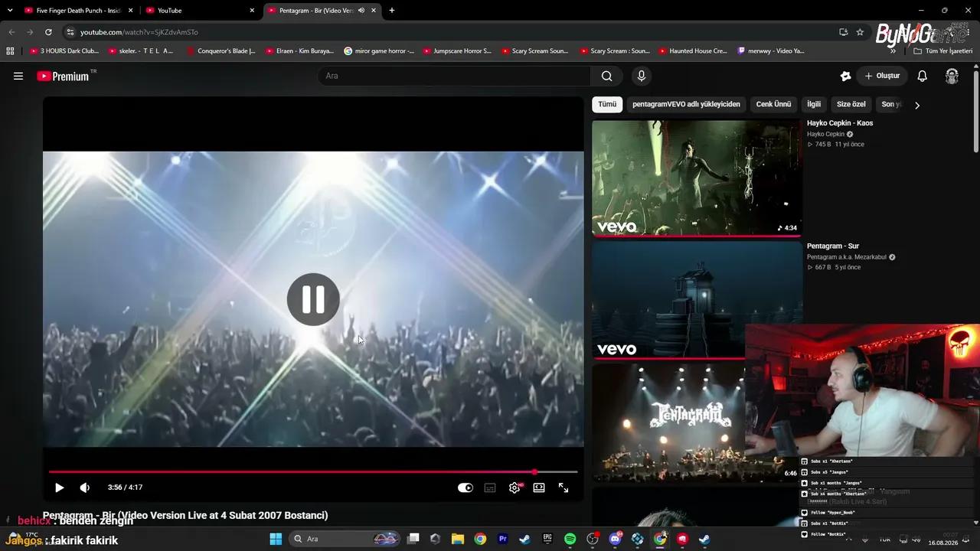980x551 pixels.
Task: Click the large pause overlay on video
Action: click(313, 299)
